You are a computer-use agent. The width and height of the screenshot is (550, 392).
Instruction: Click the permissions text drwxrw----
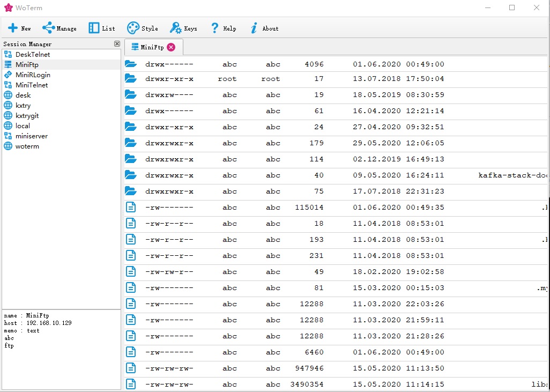(169, 95)
